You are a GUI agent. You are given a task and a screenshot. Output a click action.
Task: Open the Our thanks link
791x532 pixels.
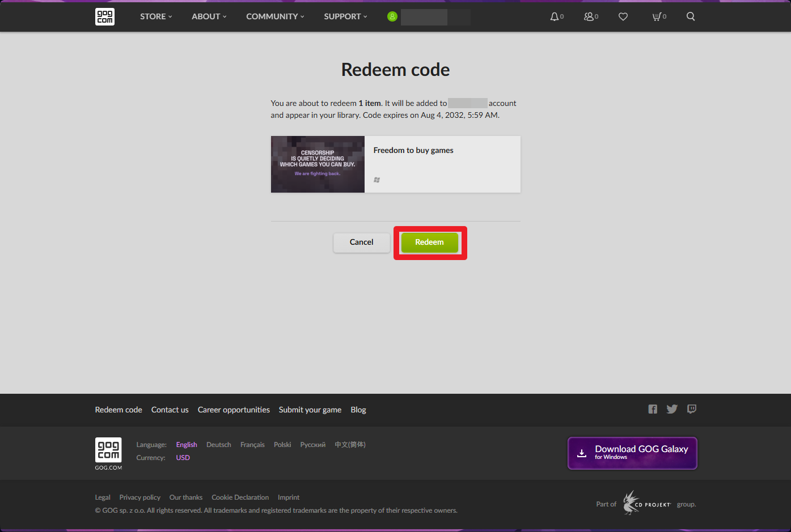point(185,497)
